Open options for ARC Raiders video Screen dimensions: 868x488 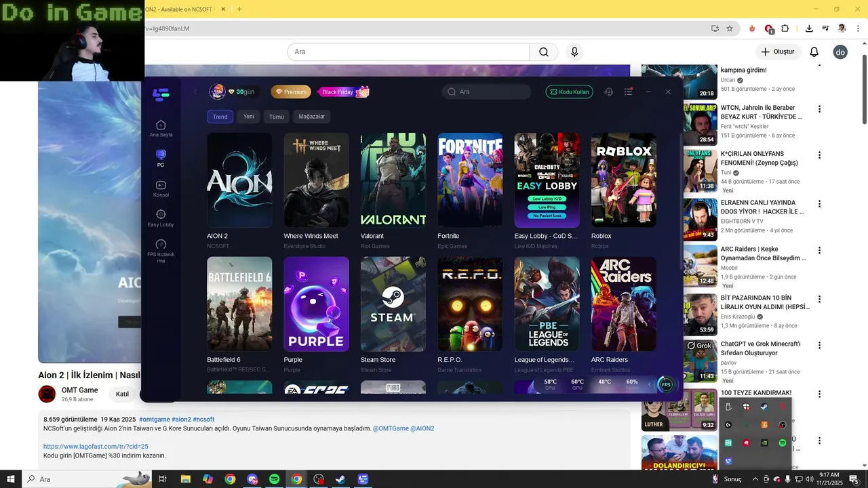[819, 250]
